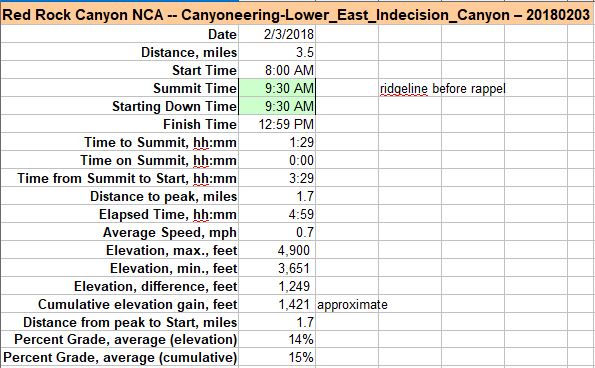595x368 pixels.
Task: Click the Finish Time value 12:59 PM
Action: (x=277, y=124)
